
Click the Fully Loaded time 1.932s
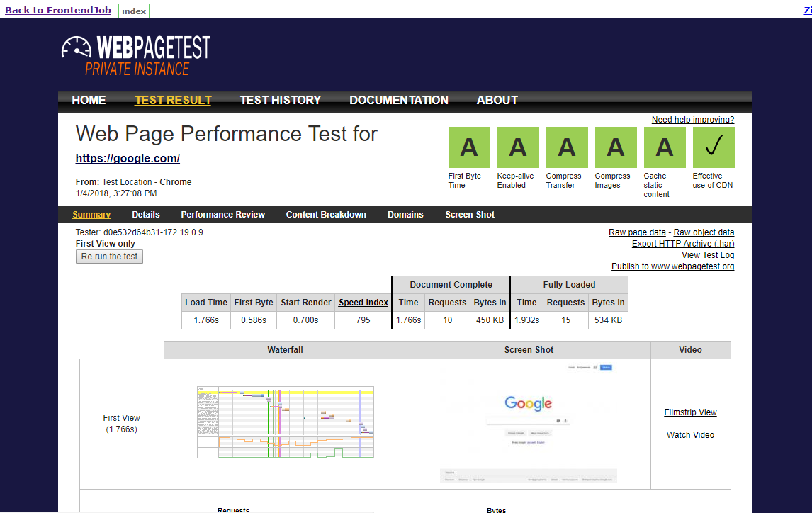click(x=526, y=320)
